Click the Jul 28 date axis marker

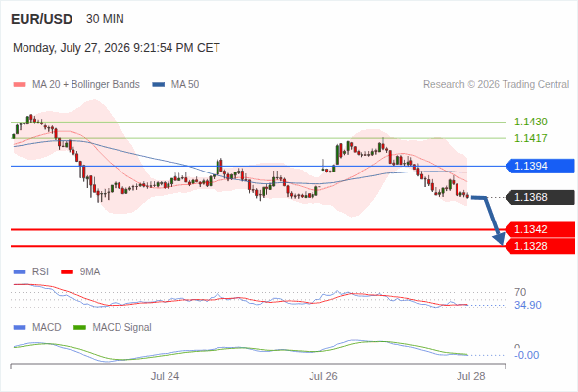pyautogui.click(x=471, y=376)
